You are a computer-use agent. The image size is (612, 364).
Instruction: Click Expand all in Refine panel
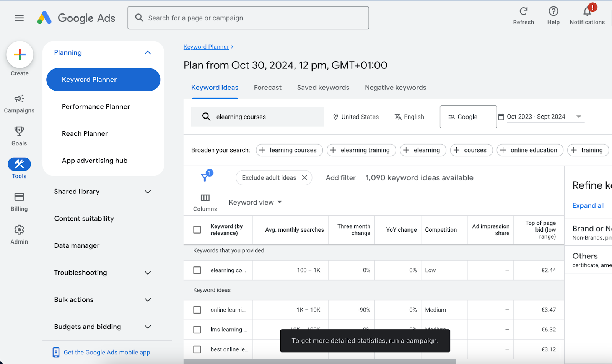pos(588,206)
